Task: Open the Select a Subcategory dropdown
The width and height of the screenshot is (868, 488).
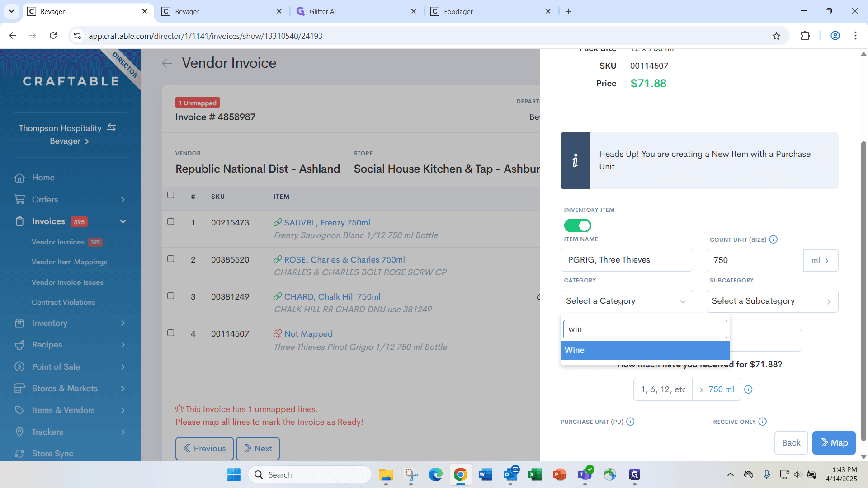Action: [772, 301]
